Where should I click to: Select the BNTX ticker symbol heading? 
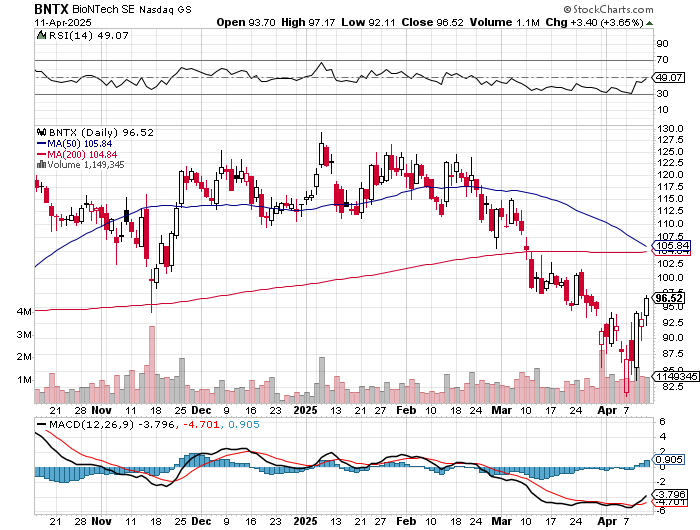[51, 9]
